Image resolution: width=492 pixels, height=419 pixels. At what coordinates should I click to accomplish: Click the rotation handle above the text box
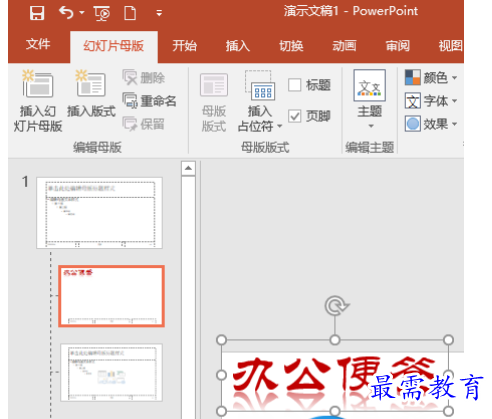tap(336, 306)
